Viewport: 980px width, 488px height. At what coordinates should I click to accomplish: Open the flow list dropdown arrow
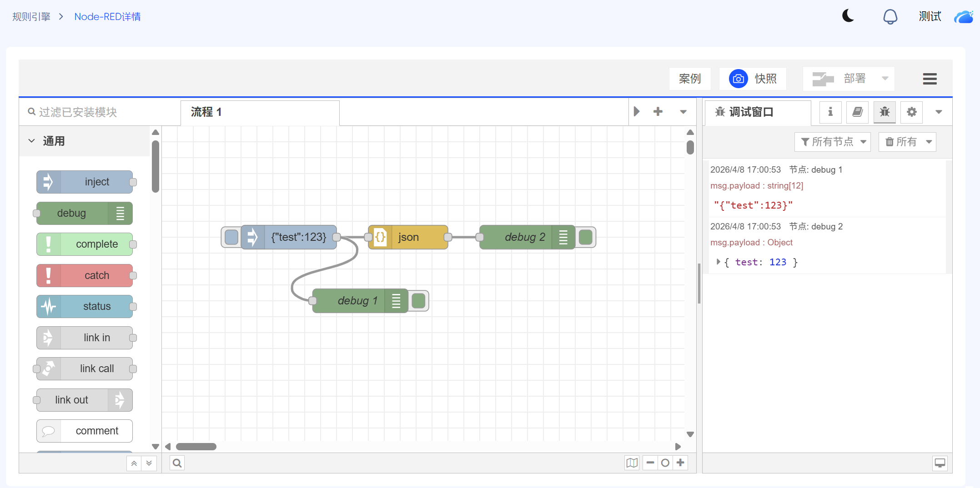pos(683,112)
